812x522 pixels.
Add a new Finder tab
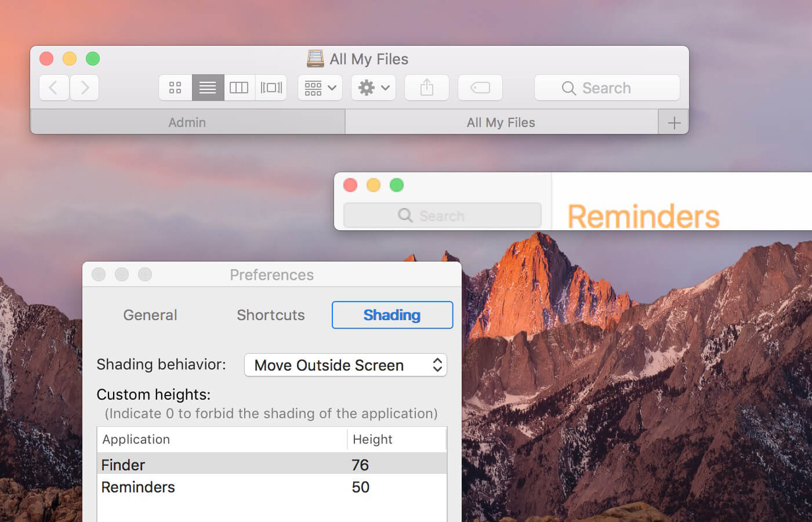[x=674, y=122]
